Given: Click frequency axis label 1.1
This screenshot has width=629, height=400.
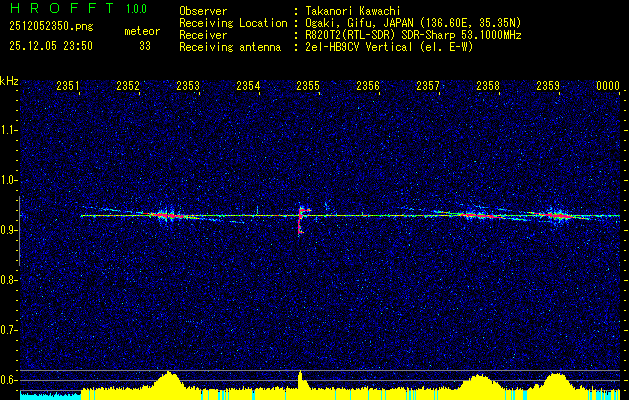Looking at the screenshot, I should [x=8, y=130].
